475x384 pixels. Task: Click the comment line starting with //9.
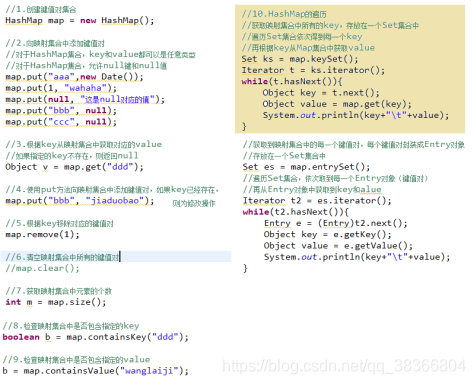coord(76,360)
